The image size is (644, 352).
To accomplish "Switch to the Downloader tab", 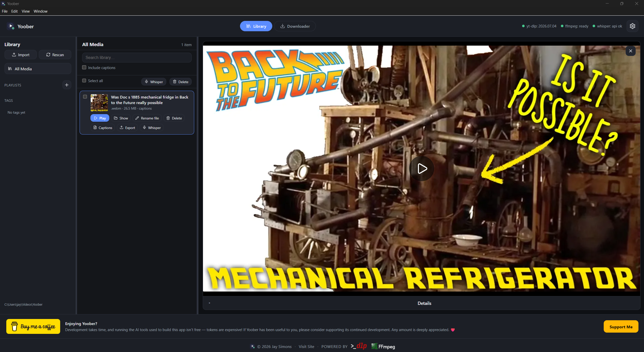I will coord(295,26).
